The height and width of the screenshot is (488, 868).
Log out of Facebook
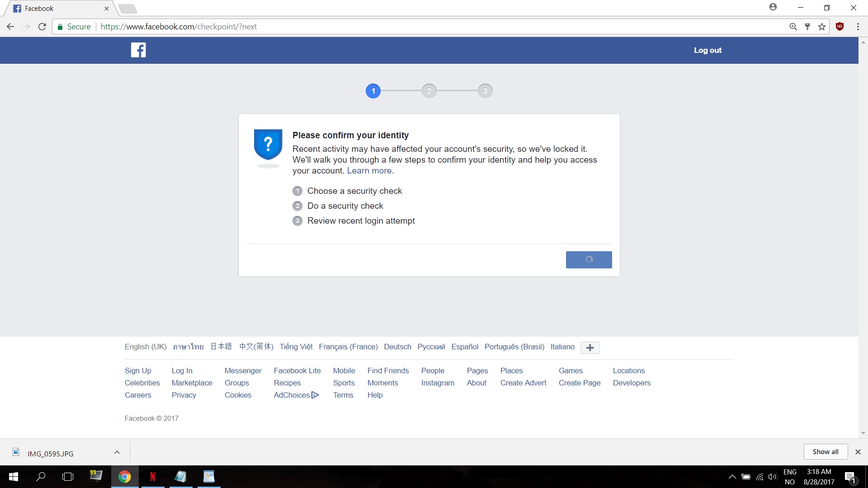coord(708,50)
